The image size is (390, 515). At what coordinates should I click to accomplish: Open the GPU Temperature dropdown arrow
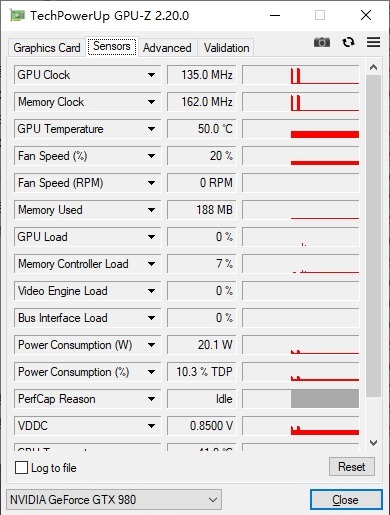[151, 129]
